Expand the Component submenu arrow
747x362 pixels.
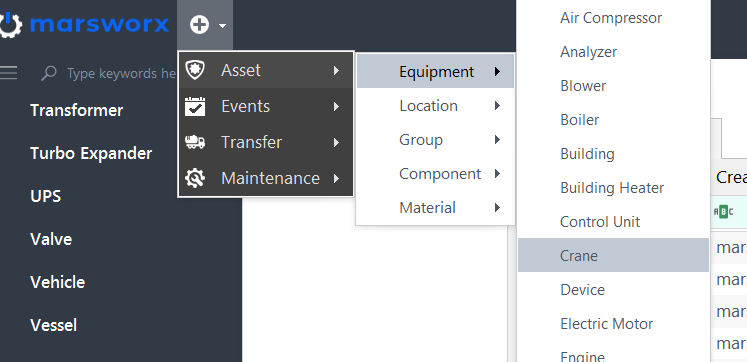pos(497,174)
